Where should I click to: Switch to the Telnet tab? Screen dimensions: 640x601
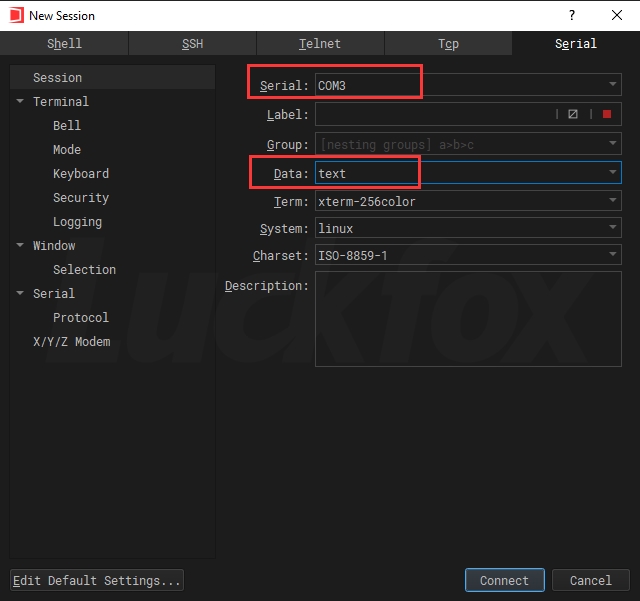point(320,44)
